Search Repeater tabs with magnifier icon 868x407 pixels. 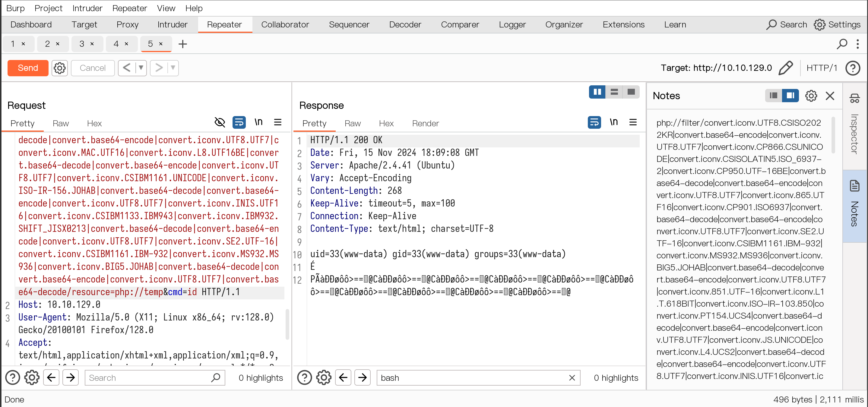coord(842,44)
